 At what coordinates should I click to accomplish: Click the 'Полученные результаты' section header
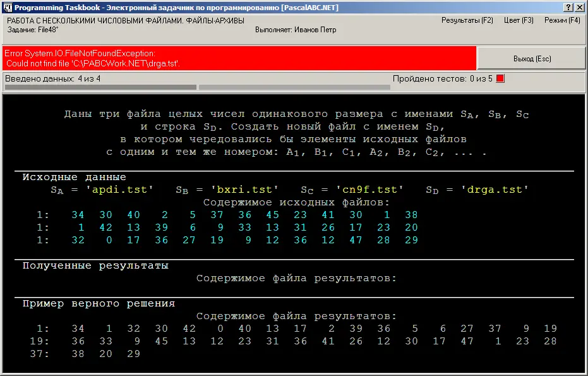[x=95, y=266]
